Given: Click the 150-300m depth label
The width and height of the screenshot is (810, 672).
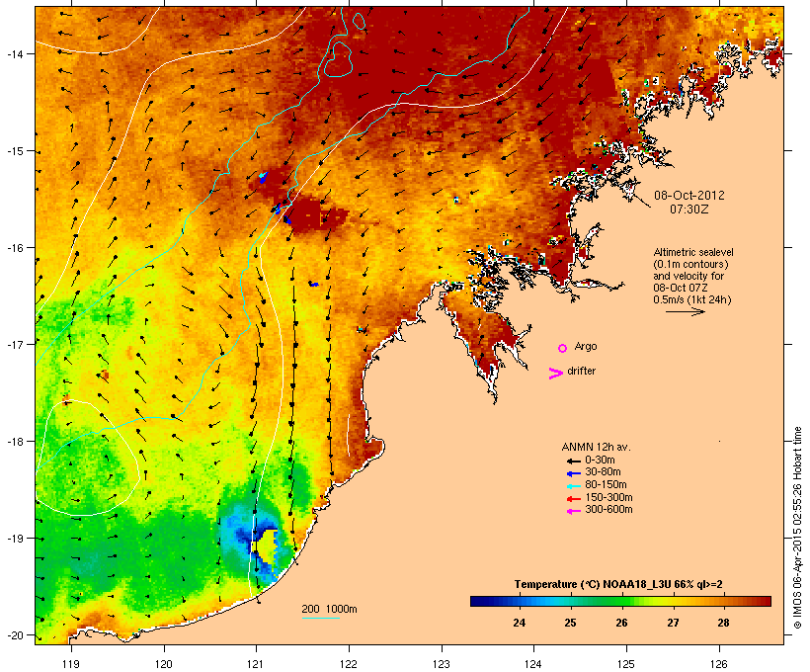Looking at the screenshot, I should (608, 497).
